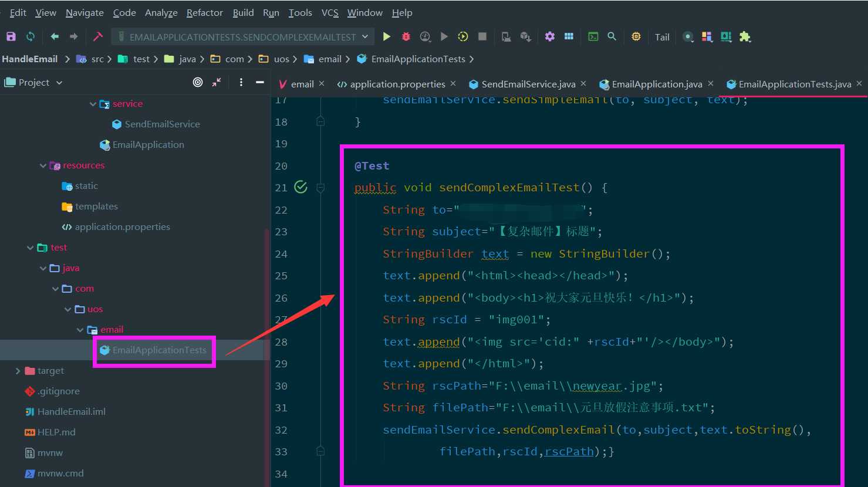Navigate forward with the right arrow icon

(x=73, y=36)
